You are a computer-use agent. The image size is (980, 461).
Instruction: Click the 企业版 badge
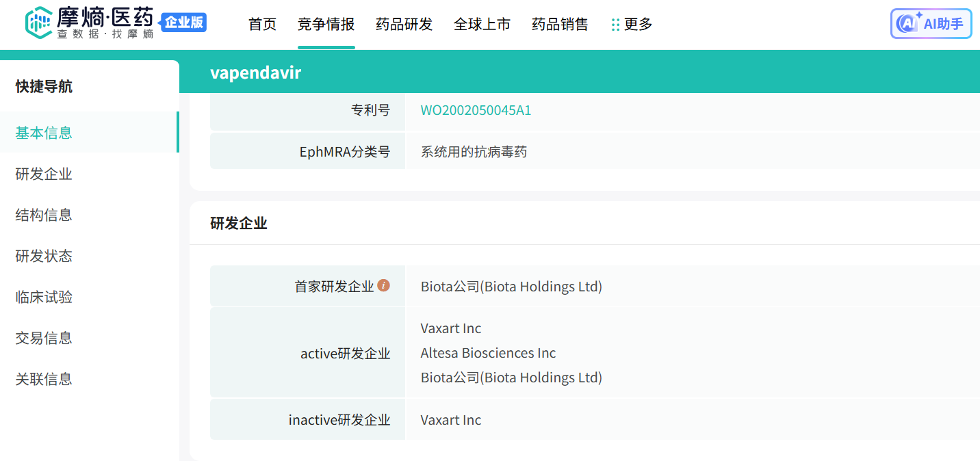point(183,23)
